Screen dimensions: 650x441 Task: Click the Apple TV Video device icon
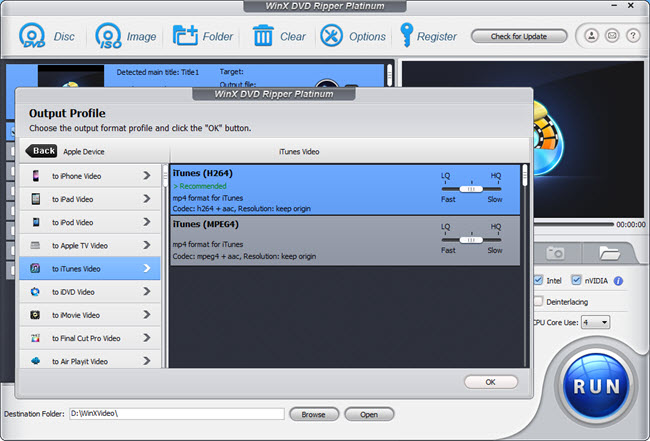point(36,245)
